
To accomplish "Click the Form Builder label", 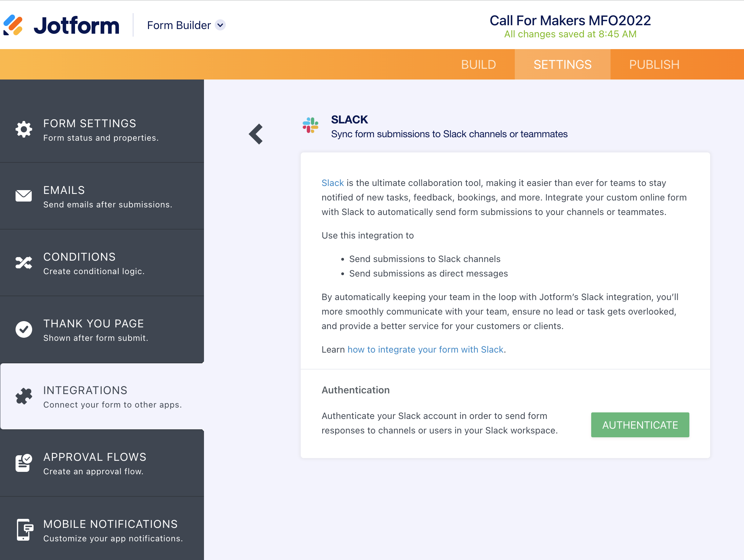I will pyautogui.click(x=179, y=25).
